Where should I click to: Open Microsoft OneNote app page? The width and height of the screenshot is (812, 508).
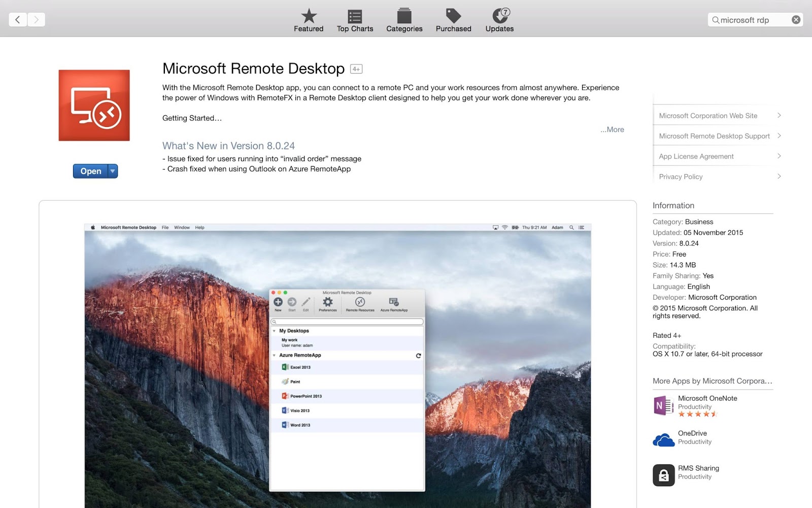(x=707, y=398)
